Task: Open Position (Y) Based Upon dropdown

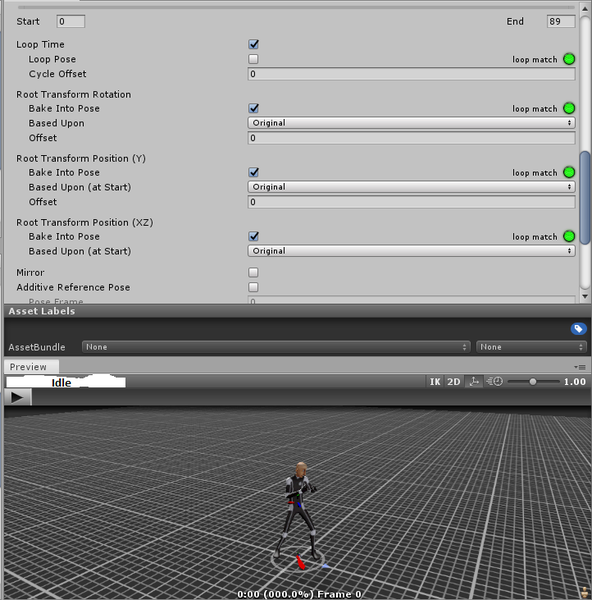Action: [411, 187]
